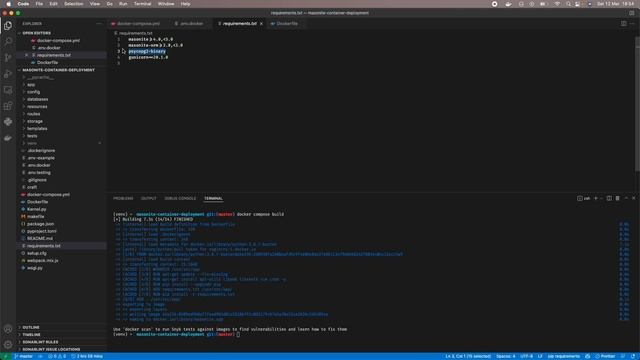Image resolution: width=640 pixels, height=360 pixels.
Task: Open the Run and Debug view
Action: (x=8, y=74)
